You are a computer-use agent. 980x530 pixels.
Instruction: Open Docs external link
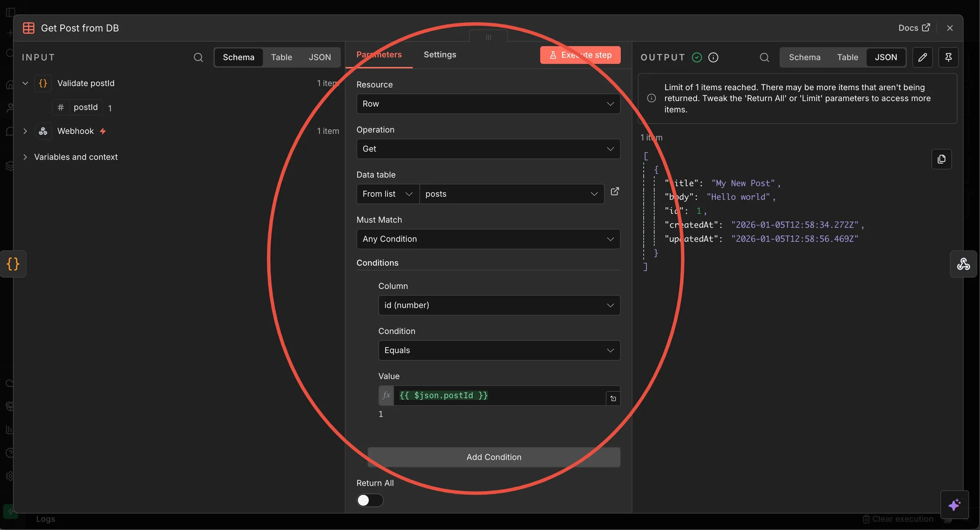coord(914,28)
